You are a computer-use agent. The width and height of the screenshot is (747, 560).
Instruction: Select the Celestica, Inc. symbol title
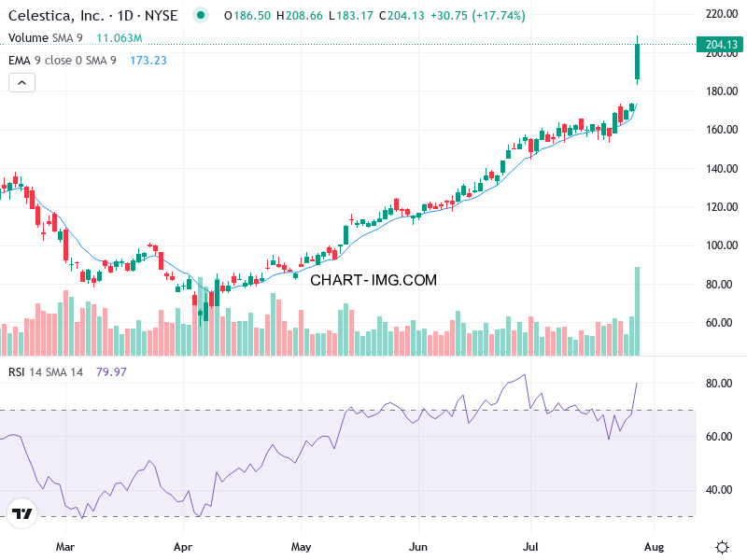(92, 16)
